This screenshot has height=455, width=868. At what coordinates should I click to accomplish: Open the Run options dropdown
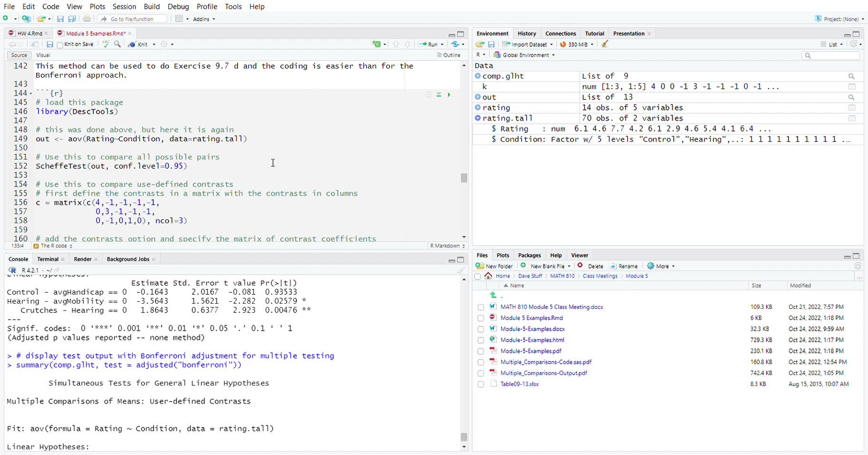click(442, 44)
